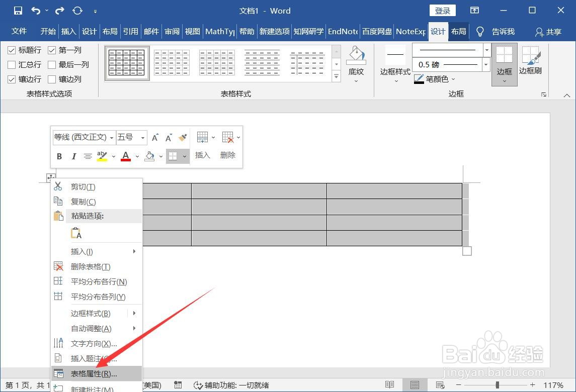Open the pen weight 0.5磅 dropdown
Image resolution: width=576 pixels, height=392 pixels.
point(486,64)
